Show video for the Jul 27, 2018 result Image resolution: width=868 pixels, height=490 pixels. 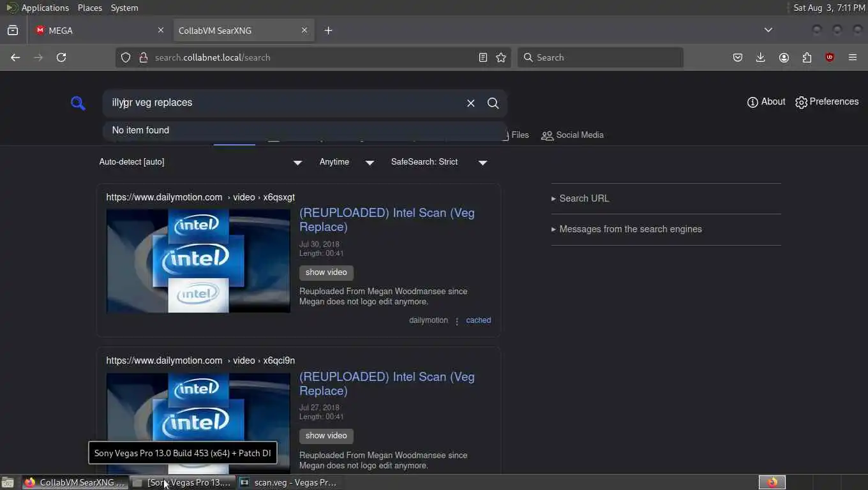pyautogui.click(x=326, y=436)
